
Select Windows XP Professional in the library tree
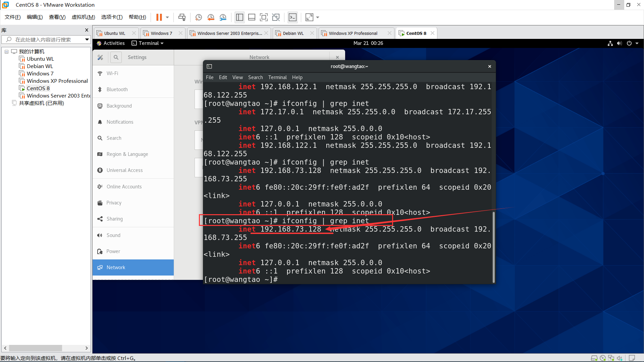coord(57,81)
